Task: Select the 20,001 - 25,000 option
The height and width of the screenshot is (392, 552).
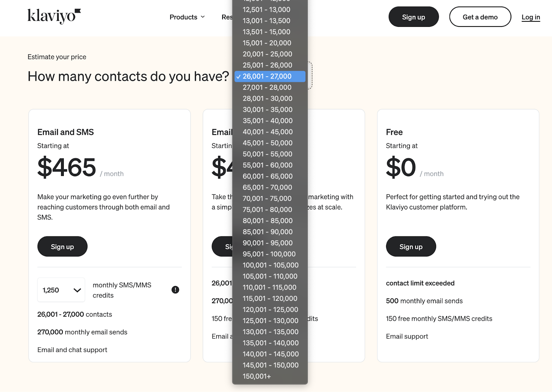Action: click(x=270, y=54)
